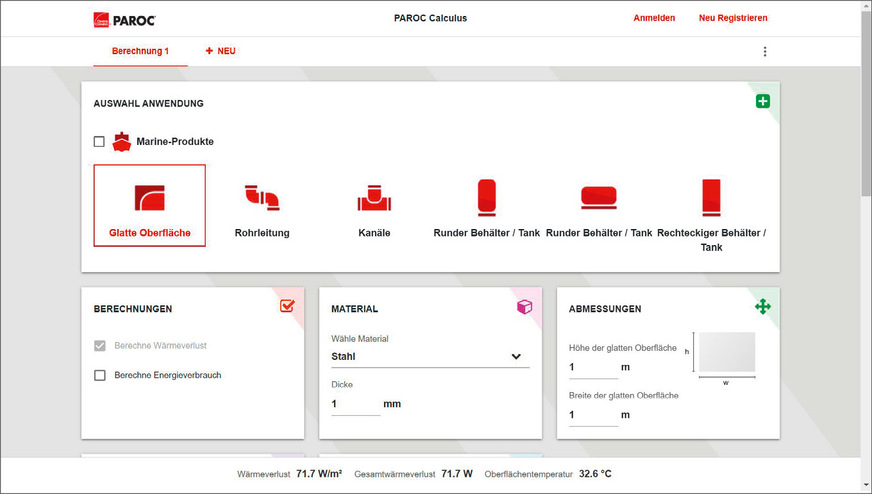872x494 pixels.
Task: Click the Berechne Energieverbrauch label
Action: point(168,376)
